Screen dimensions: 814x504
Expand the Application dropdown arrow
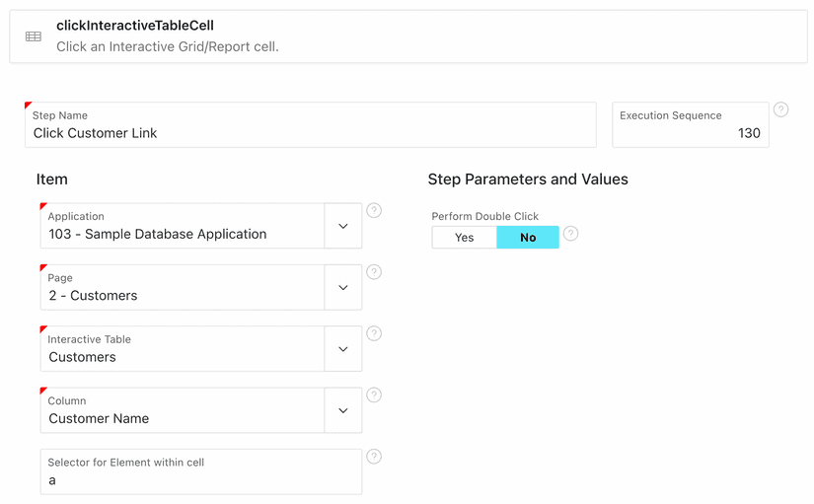click(x=342, y=227)
